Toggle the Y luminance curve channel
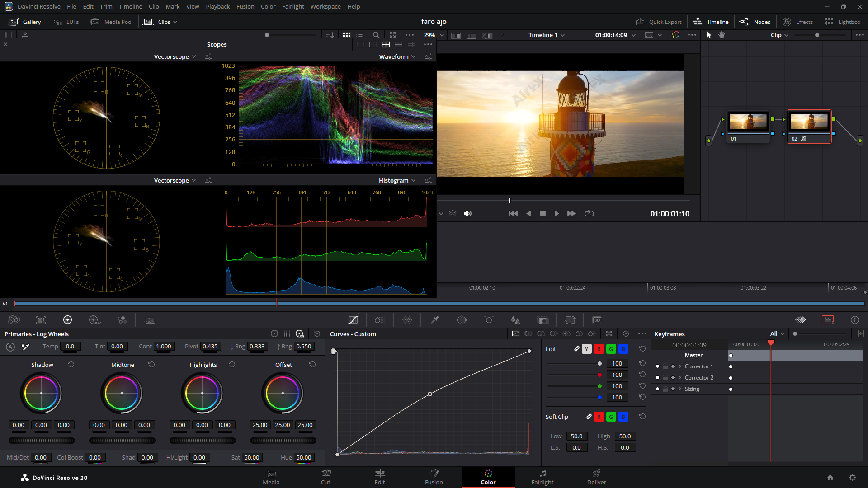The height and width of the screenshot is (488, 868). click(586, 349)
